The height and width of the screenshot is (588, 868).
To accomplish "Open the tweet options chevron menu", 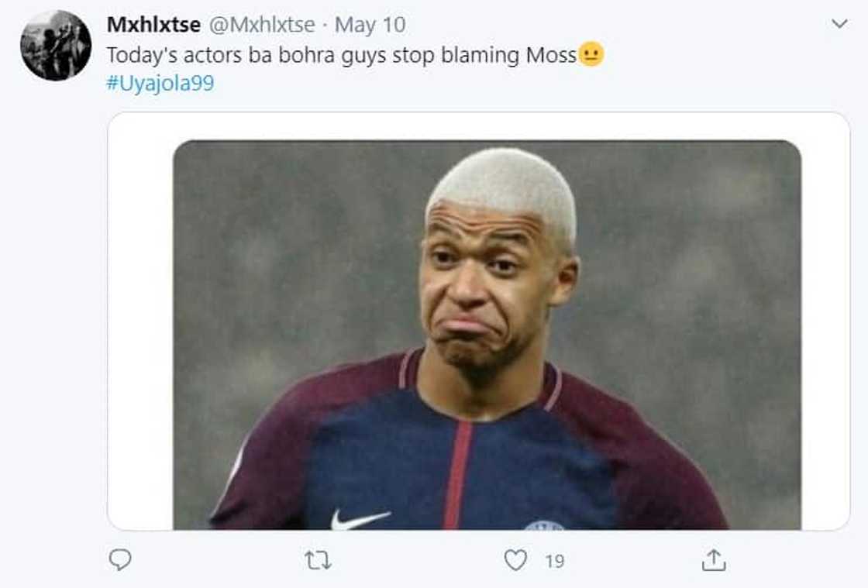I will (x=839, y=24).
